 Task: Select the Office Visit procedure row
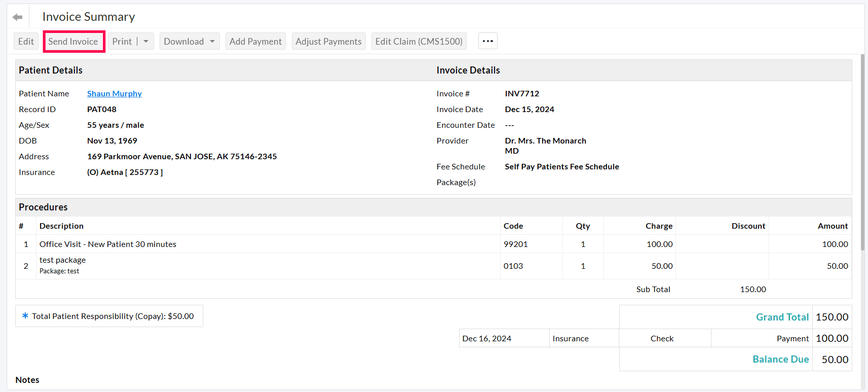(x=107, y=244)
